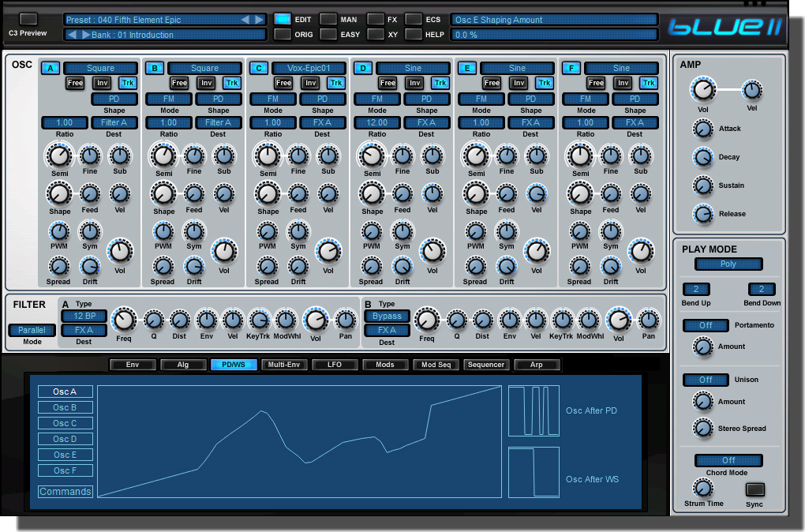
Task: Click the Filter B Pan knob
Action: pos(649,320)
